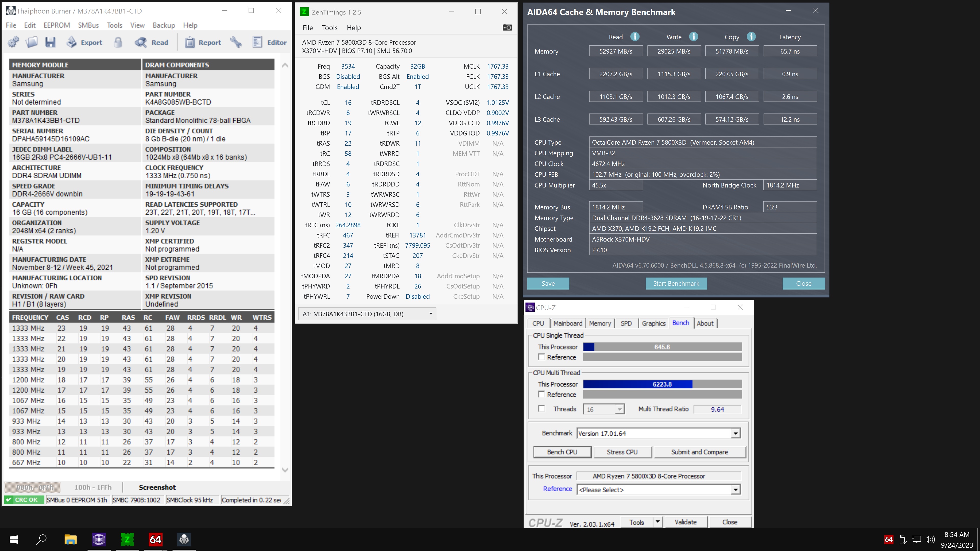Open AIDA64 from the Windows taskbar
The image size is (980, 551).
(x=156, y=539)
